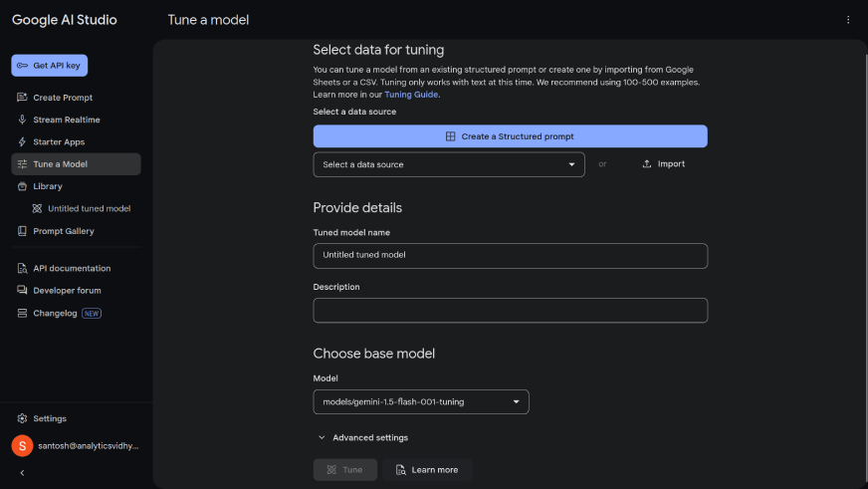Click the Settings gear icon

(22, 418)
